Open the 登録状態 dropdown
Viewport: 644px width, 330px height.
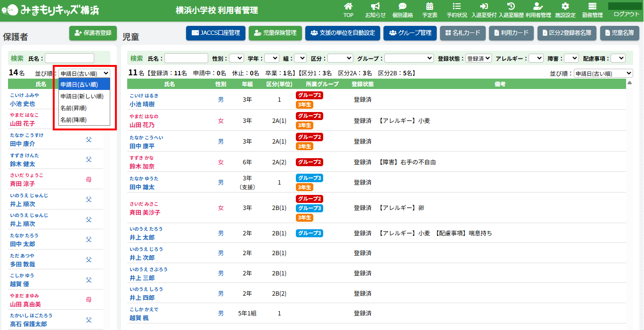(x=478, y=58)
